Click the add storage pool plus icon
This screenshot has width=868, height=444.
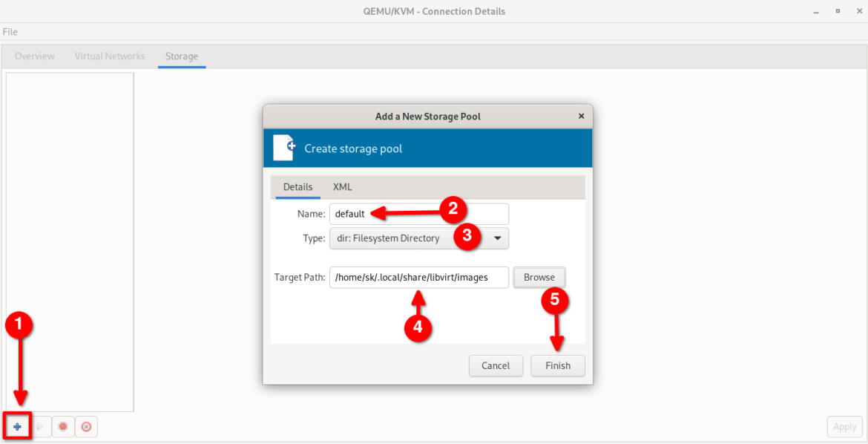pyautogui.click(x=16, y=426)
